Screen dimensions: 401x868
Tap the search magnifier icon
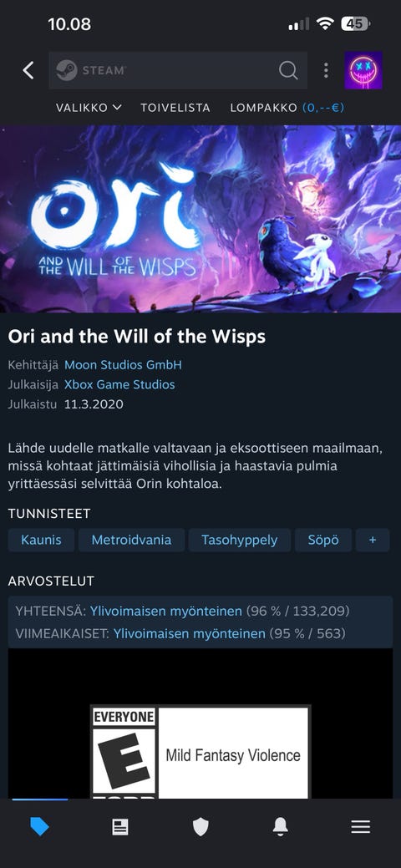[288, 70]
